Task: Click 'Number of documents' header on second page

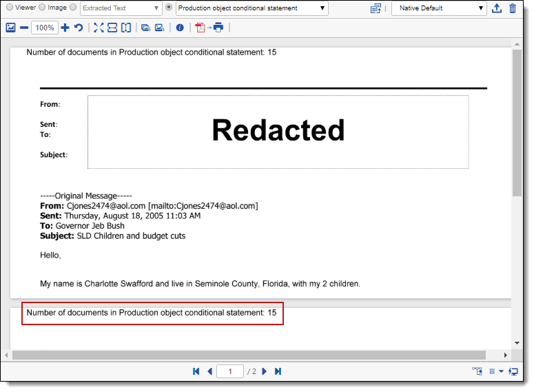Action: click(x=151, y=313)
